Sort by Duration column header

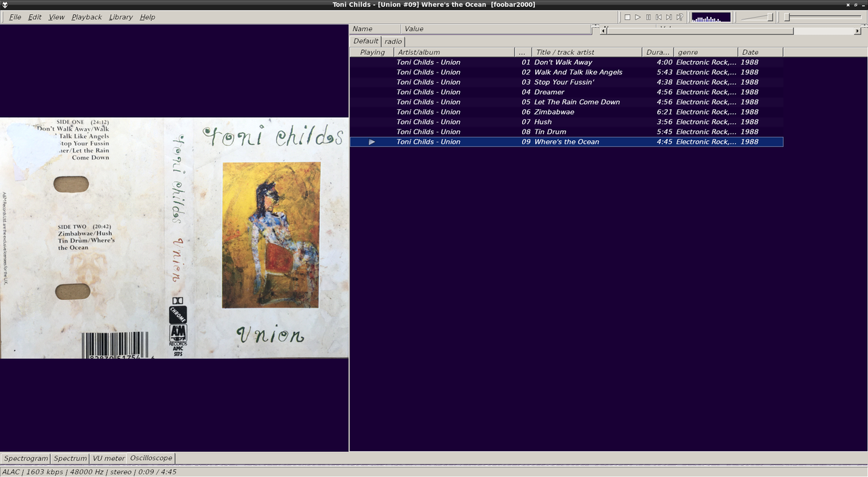click(658, 52)
